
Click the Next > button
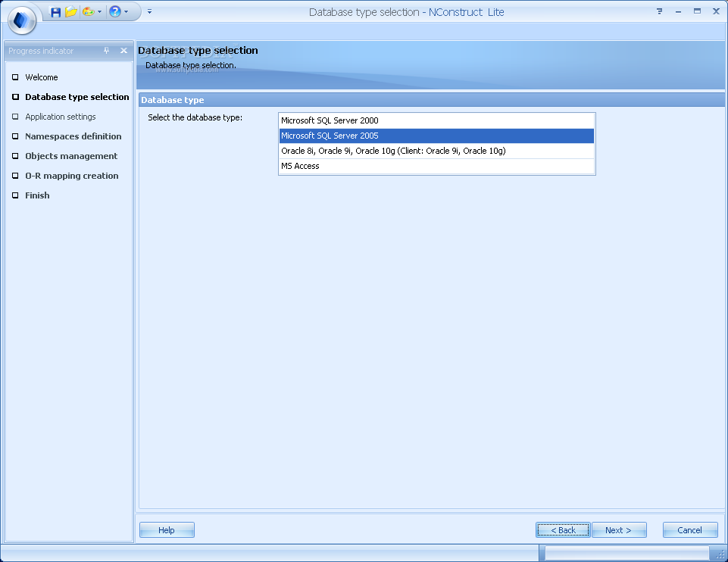[619, 530]
